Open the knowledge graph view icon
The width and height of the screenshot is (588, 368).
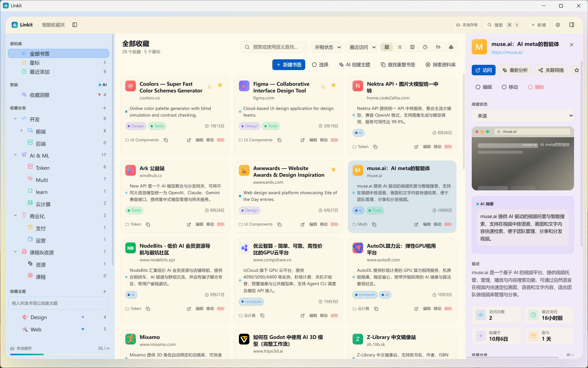(451, 47)
